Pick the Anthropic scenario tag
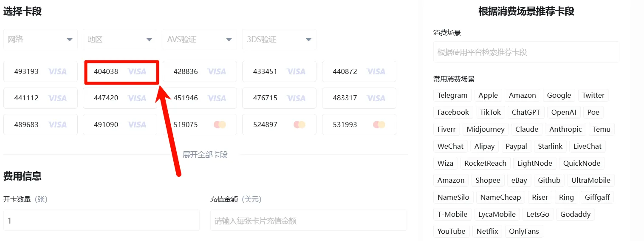The width and height of the screenshot is (644, 241). [566, 129]
